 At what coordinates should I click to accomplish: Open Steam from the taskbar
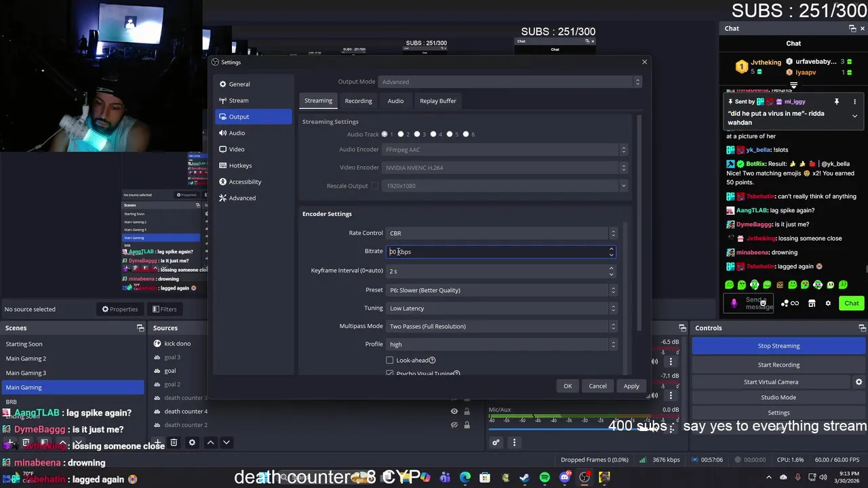pyautogui.click(x=524, y=478)
